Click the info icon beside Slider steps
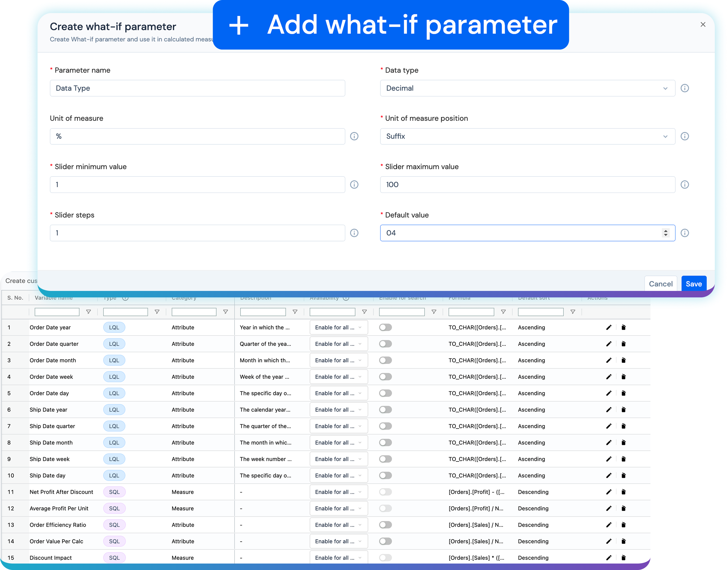 pyautogui.click(x=354, y=233)
